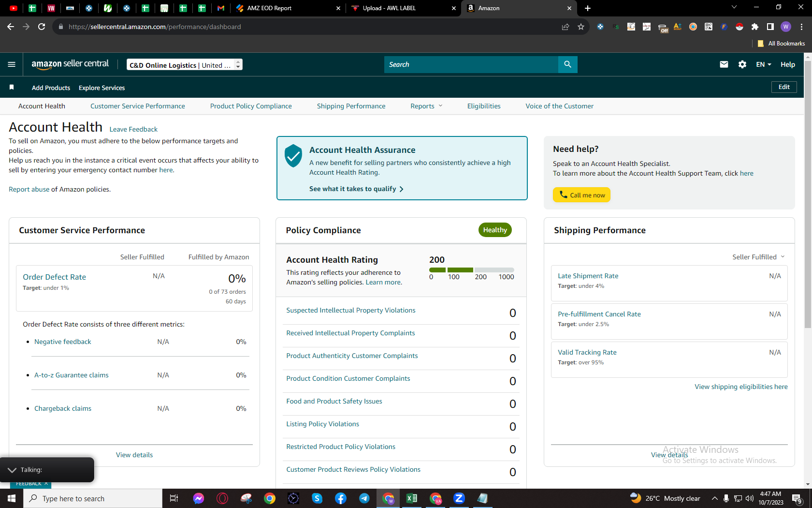812x508 pixels.
Task: Open the tab search dropdown arrow
Action: [734, 7]
